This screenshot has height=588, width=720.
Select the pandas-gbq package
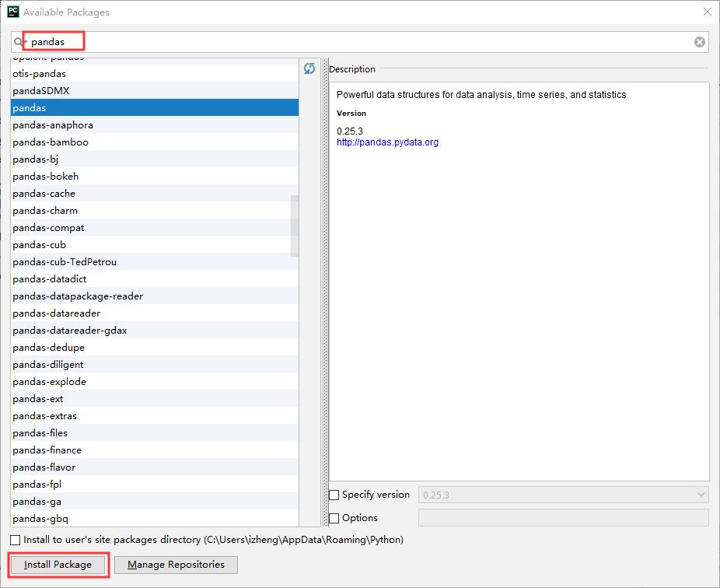coord(154,519)
